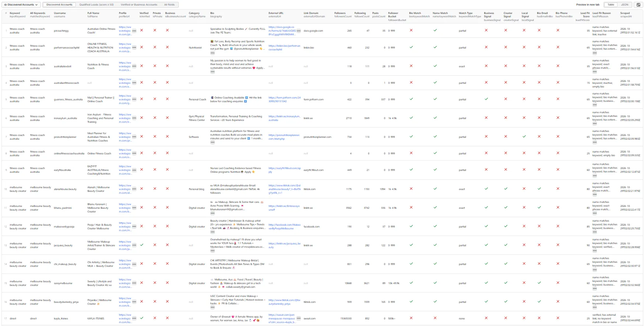Screen dimensions: 644x326
Task: Click the panel layout icon beside JSON
Action: tap(638, 5)
